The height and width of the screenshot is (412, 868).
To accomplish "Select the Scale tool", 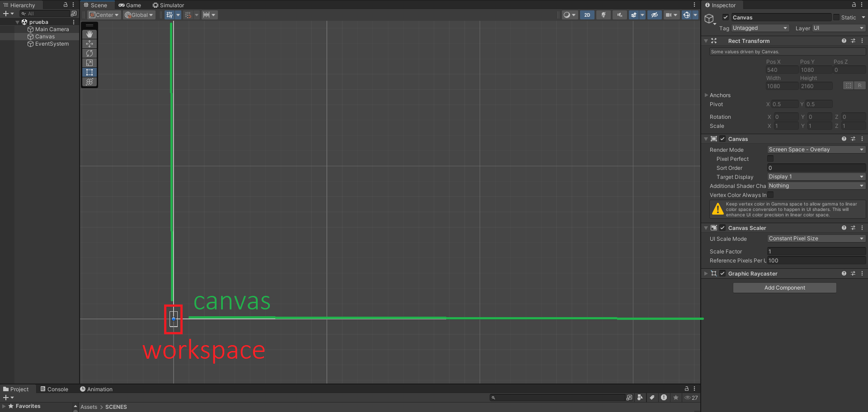I will [89, 63].
